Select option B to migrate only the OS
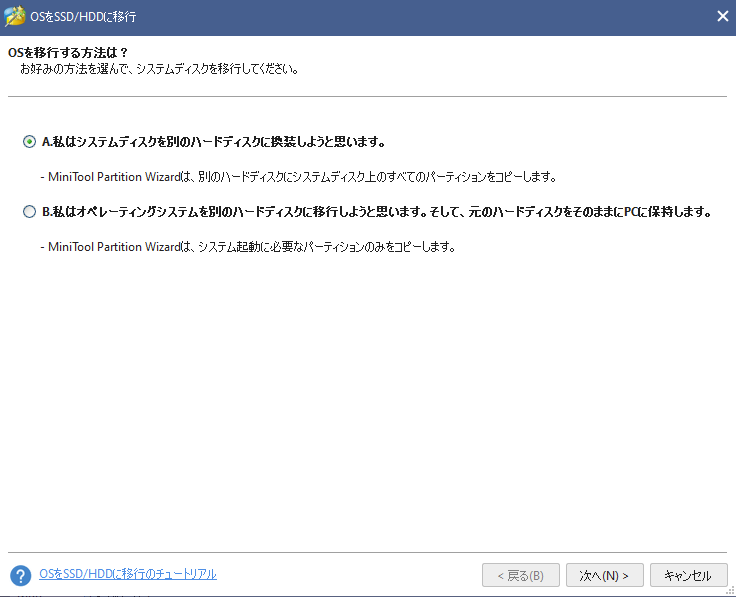 tap(29, 212)
